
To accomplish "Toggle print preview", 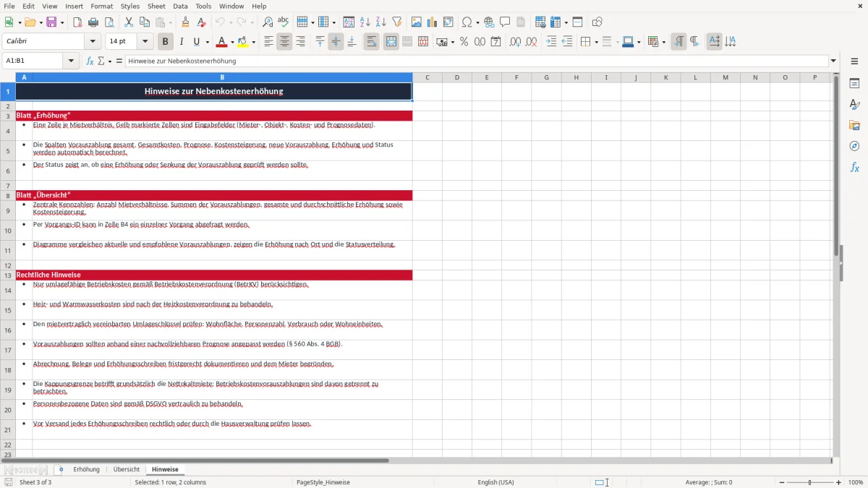I will [x=109, y=22].
